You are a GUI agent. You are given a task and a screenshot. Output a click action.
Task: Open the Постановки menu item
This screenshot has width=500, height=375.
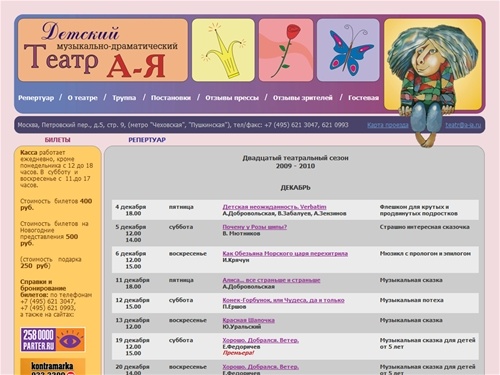tap(171, 98)
